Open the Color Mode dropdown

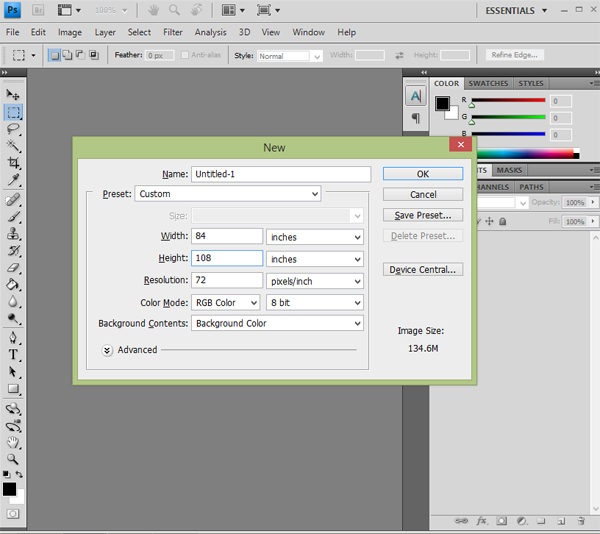point(226,303)
